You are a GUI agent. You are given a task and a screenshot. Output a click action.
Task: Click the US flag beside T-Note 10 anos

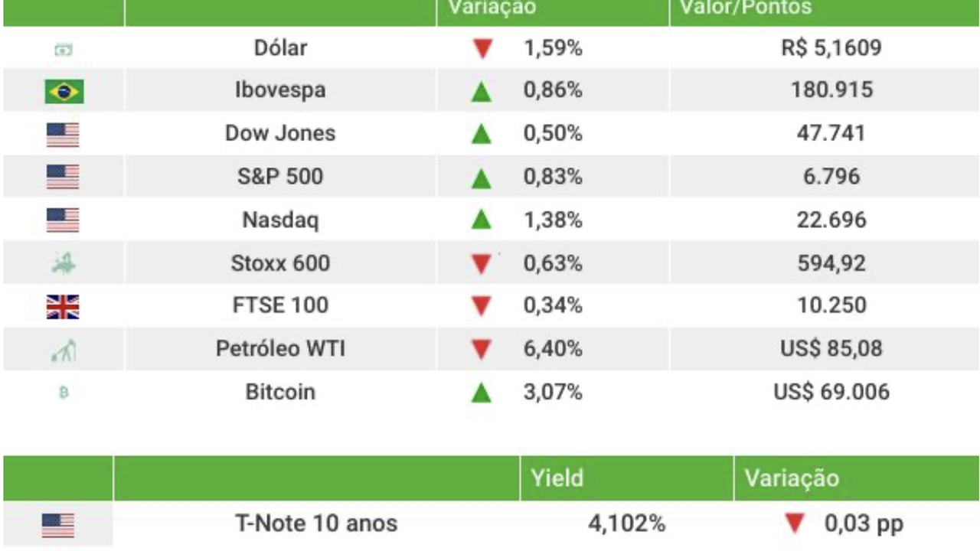[58, 525]
